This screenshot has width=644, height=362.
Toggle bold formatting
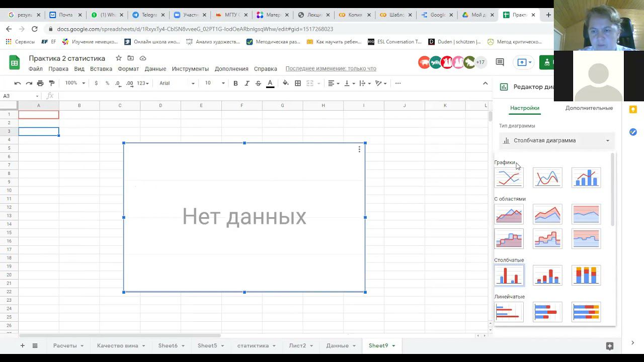point(235,83)
